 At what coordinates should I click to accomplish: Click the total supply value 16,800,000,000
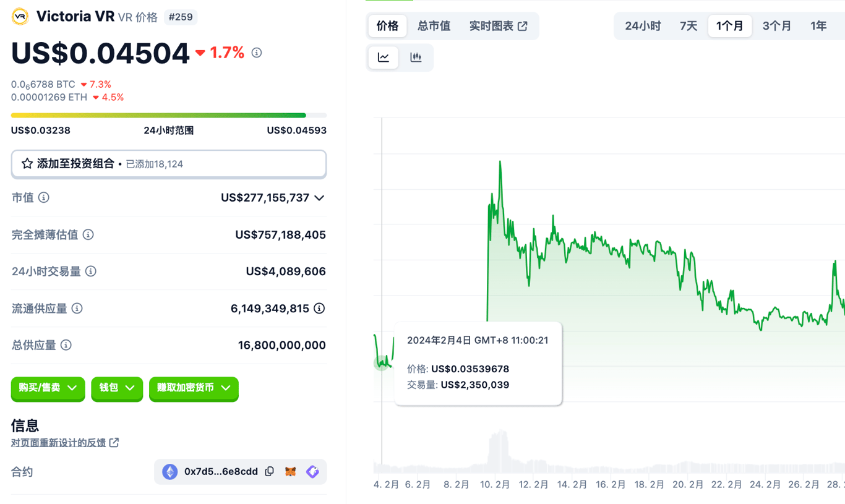point(282,345)
